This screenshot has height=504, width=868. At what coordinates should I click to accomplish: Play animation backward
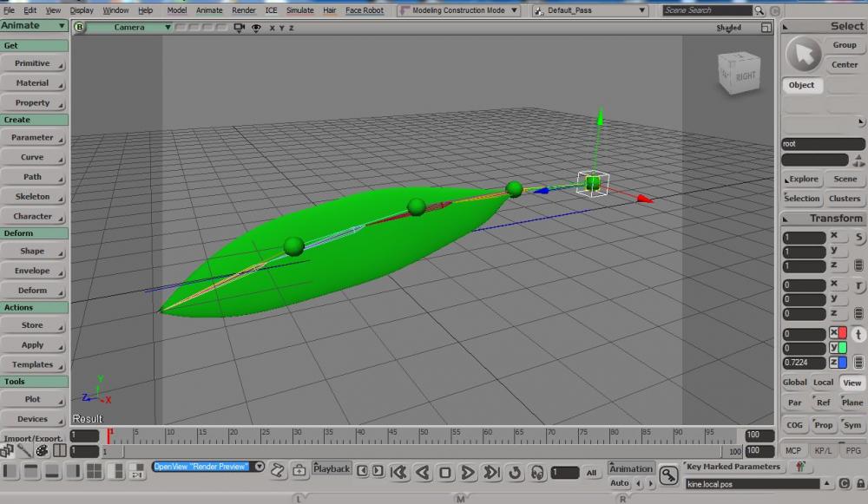coord(423,473)
